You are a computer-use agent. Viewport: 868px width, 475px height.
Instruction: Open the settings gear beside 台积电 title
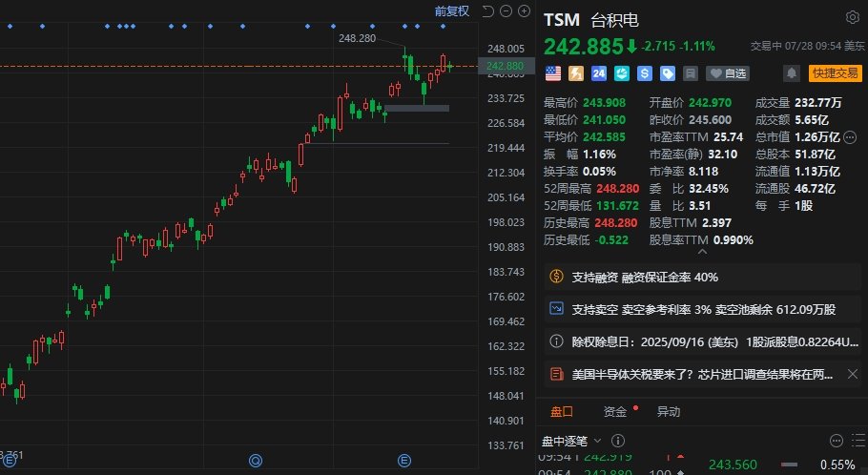(852, 18)
